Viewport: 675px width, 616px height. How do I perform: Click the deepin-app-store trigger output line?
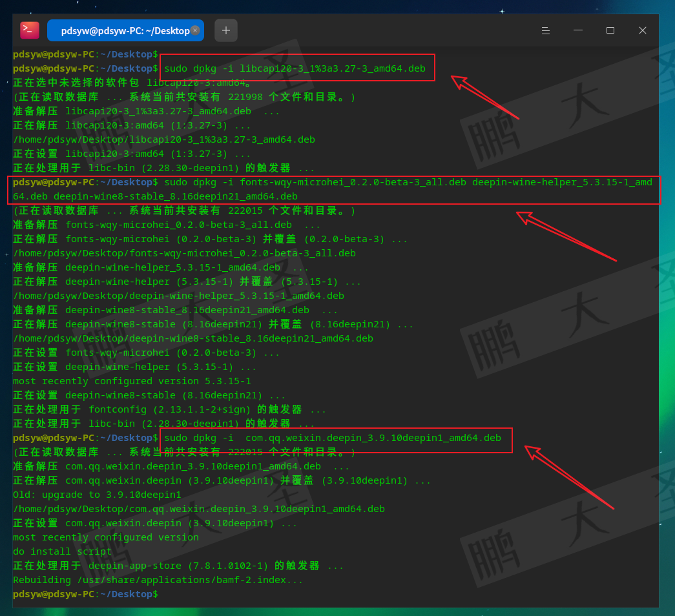[x=178, y=566]
